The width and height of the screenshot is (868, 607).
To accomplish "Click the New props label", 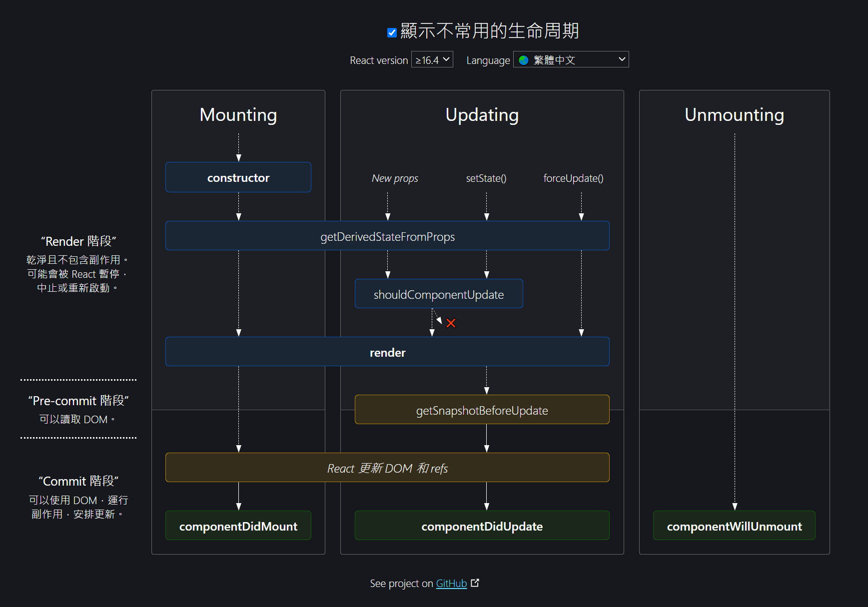I will coord(395,178).
